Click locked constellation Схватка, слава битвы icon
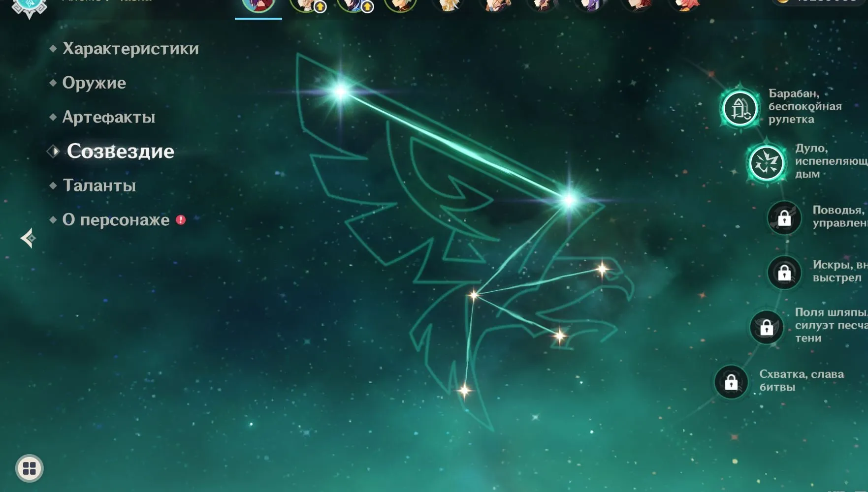This screenshot has height=492, width=868. point(731,381)
